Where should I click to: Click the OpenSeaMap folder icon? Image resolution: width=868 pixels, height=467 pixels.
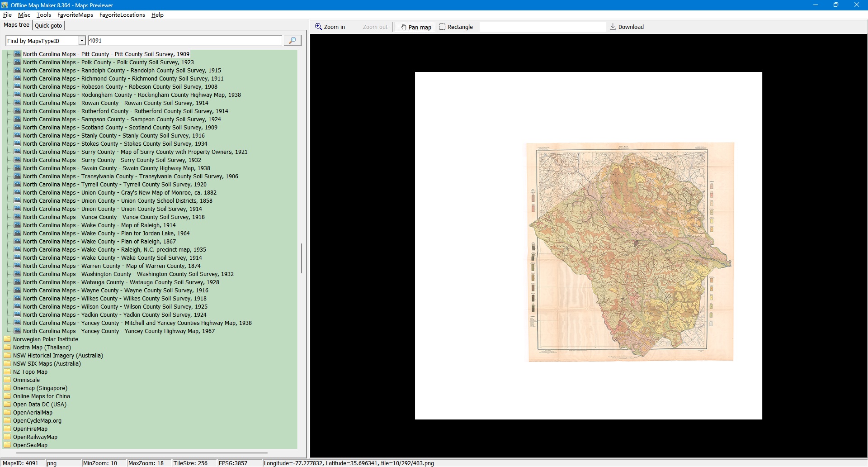coord(7,445)
